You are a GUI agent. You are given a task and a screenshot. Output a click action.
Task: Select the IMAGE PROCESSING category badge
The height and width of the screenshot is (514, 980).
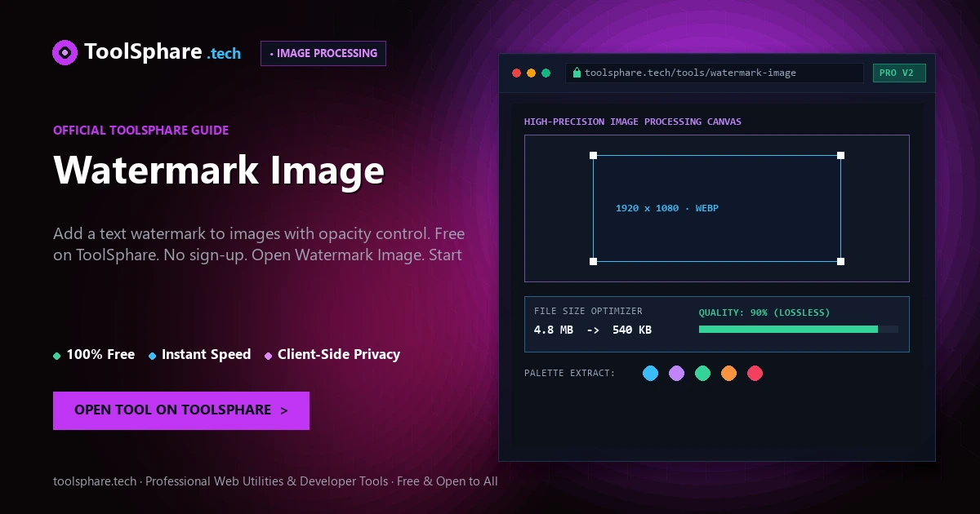(x=323, y=53)
